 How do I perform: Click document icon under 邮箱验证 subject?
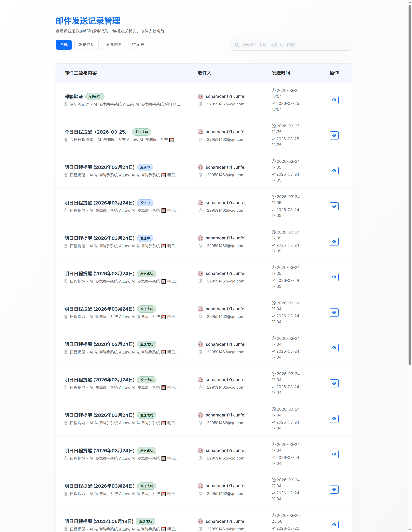(x=66, y=104)
